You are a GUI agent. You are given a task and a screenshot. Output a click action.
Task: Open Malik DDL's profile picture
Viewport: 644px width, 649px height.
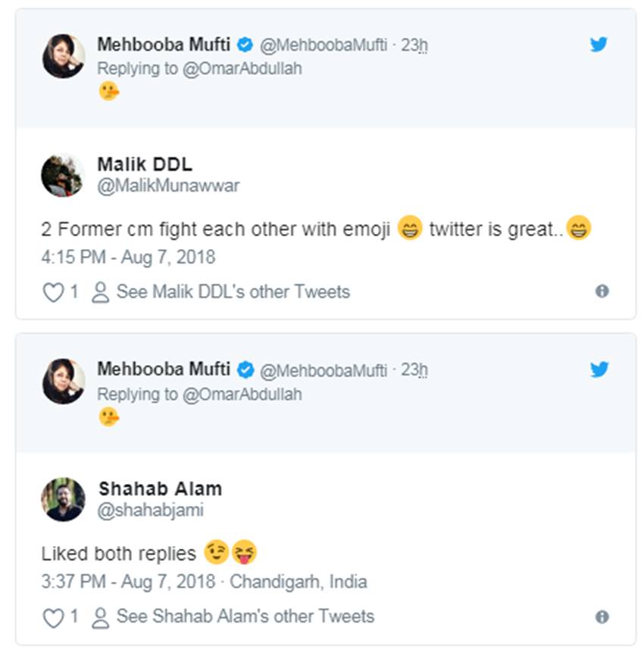pos(62,175)
